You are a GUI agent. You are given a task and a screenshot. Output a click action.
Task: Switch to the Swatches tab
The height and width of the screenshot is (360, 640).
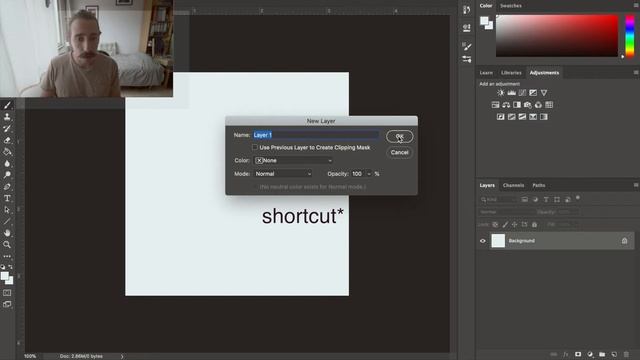[x=511, y=6]
